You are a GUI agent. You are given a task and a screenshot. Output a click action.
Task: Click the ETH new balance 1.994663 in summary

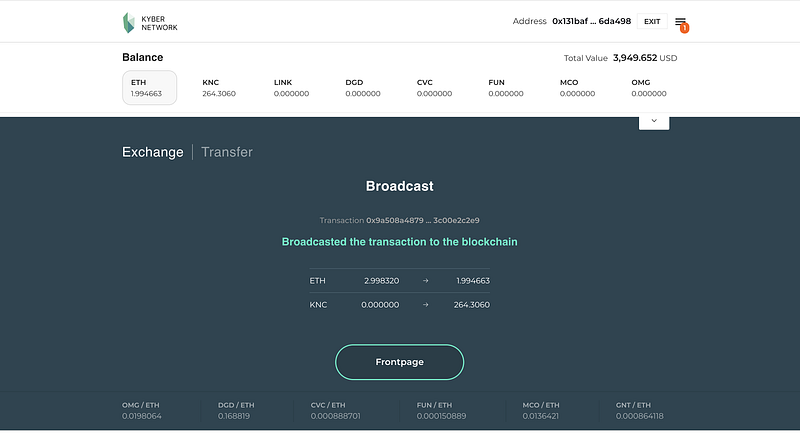click(473, 280)
